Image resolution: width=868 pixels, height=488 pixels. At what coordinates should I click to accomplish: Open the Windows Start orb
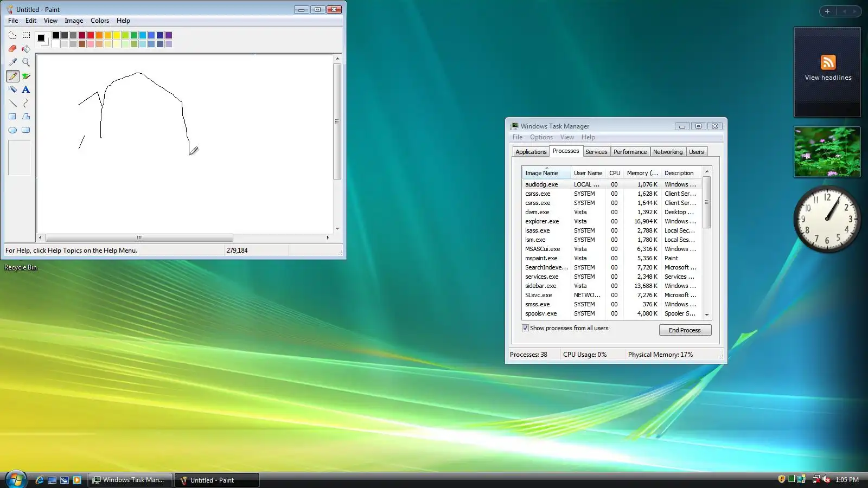point(16,479)
